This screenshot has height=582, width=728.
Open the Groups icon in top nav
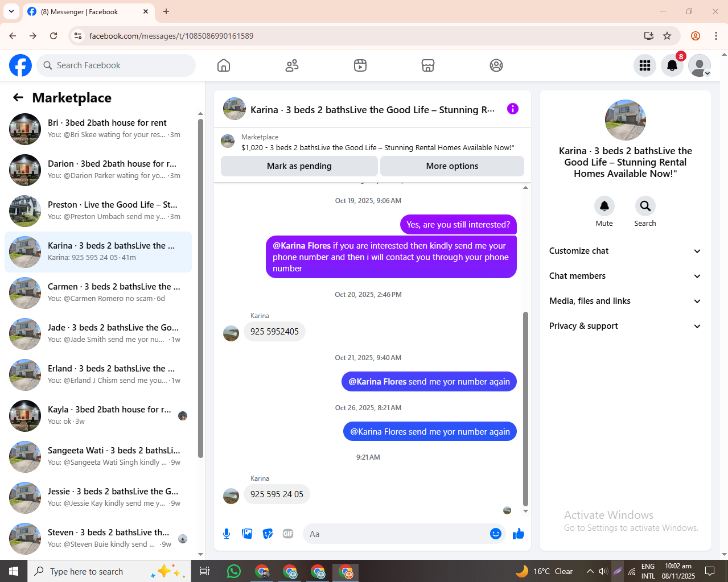(496, 65)
